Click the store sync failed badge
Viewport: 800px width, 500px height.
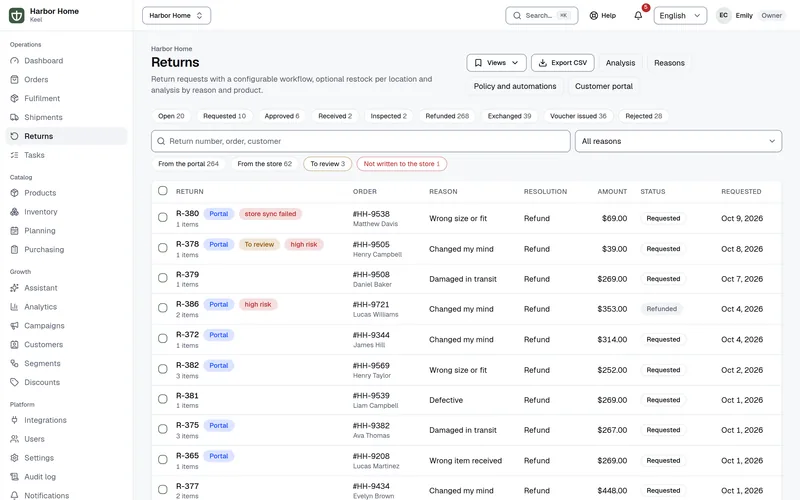pyautogui.click(x=270, y=214)
